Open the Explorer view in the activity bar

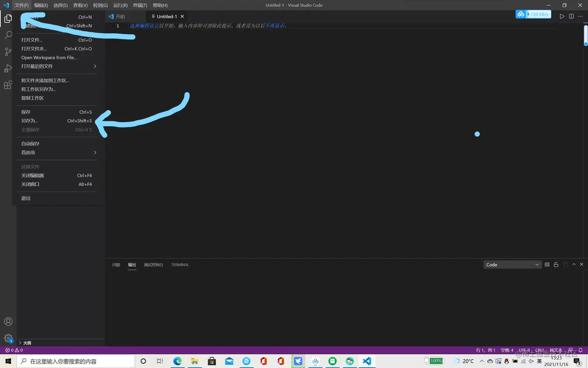click(8, 19)
